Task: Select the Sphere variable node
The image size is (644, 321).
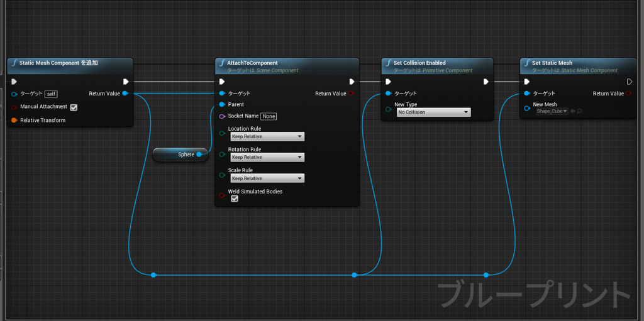Action: [x=180, y=155]
